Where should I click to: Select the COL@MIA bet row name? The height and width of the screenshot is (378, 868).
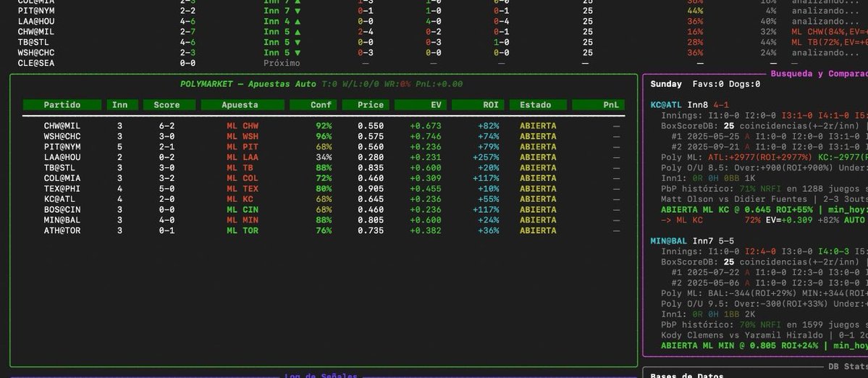click(x=62, y=178)
